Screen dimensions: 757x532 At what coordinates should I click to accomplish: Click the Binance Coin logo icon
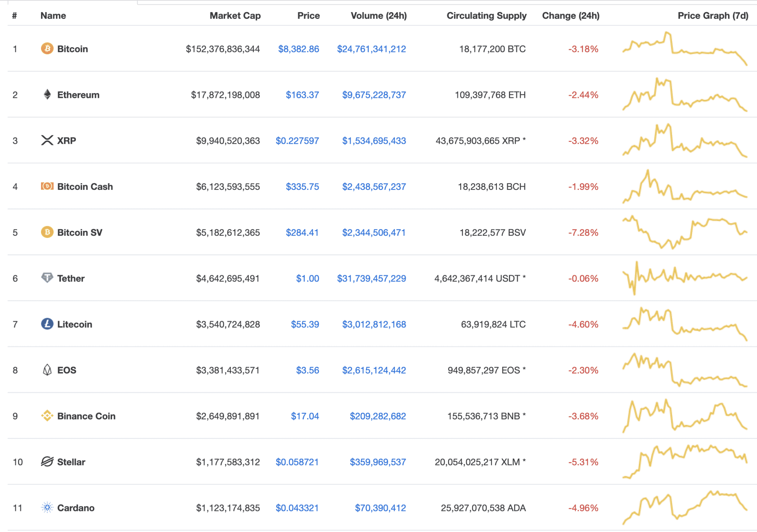click(x=47, y=416)
